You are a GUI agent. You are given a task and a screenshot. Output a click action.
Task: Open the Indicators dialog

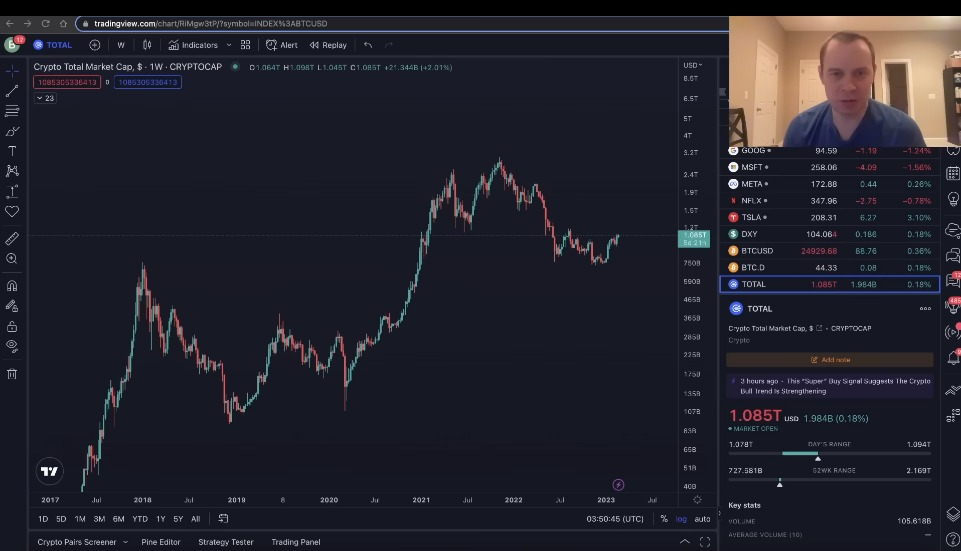(x=193, y=45)
